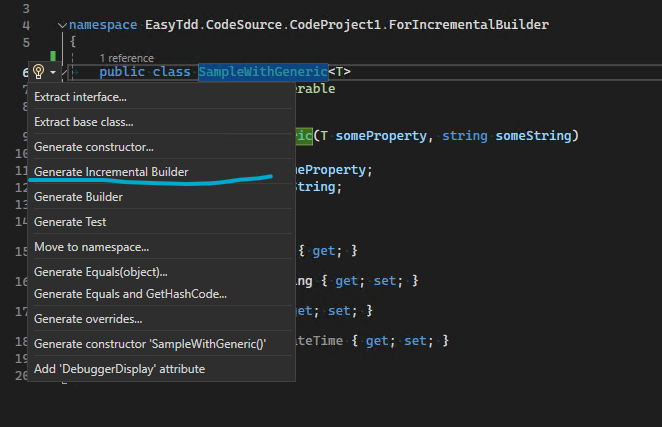Select Generate constructor... menu entry
This screenshot has width=662, height=427.
160,147
